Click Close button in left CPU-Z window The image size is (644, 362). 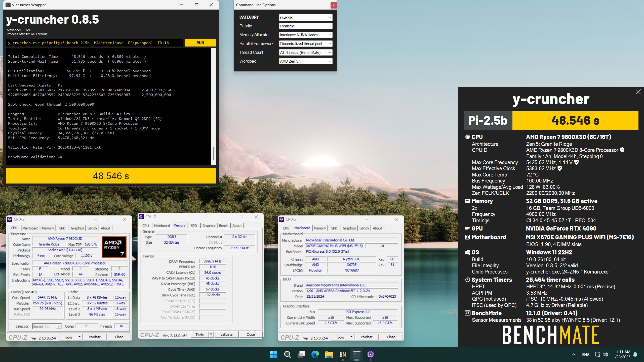119,337
